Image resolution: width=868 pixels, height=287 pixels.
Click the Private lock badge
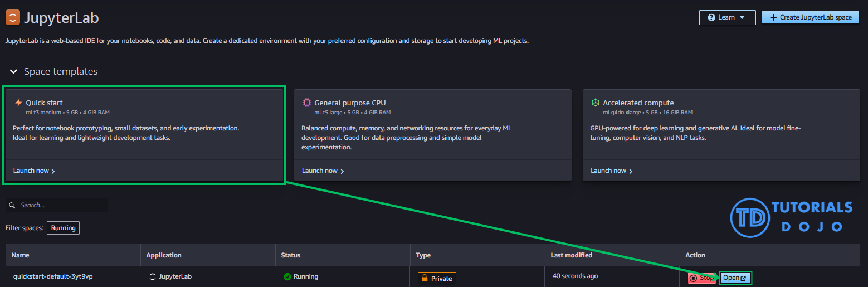click(437, 278)
